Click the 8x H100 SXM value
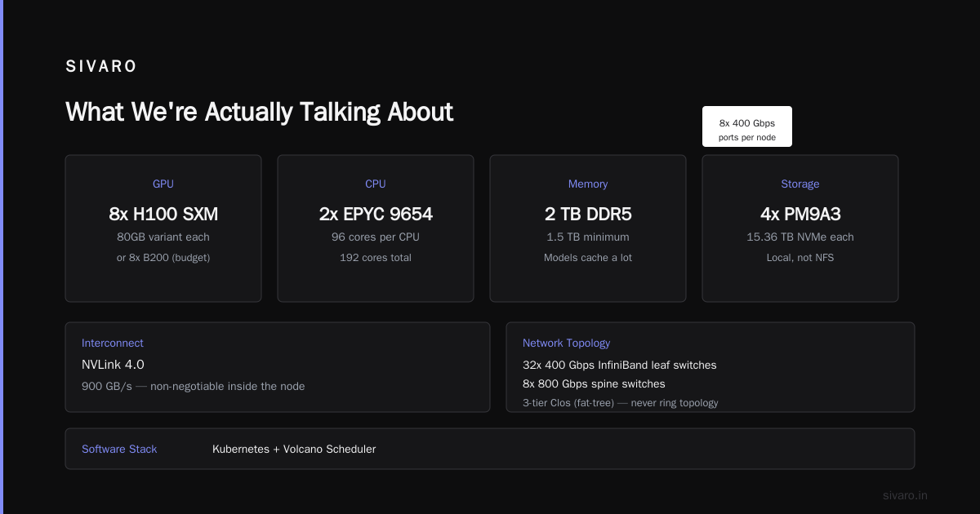The image size is (980, 514). (x=163, y=215)
